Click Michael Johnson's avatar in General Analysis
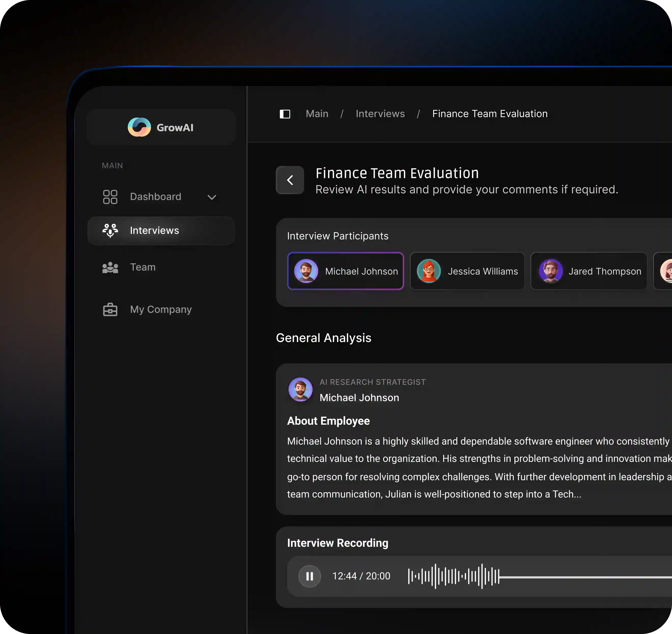The image size is (672, 634). [300, 389]
